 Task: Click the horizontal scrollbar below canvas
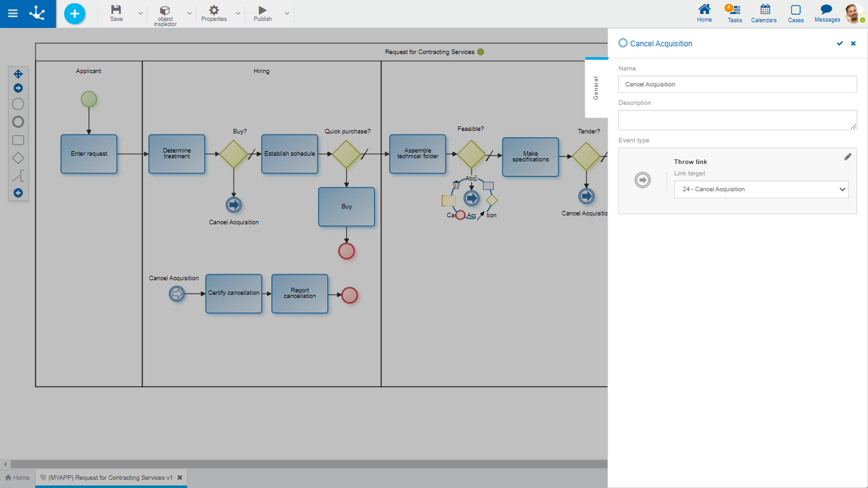tap(305, 464)
